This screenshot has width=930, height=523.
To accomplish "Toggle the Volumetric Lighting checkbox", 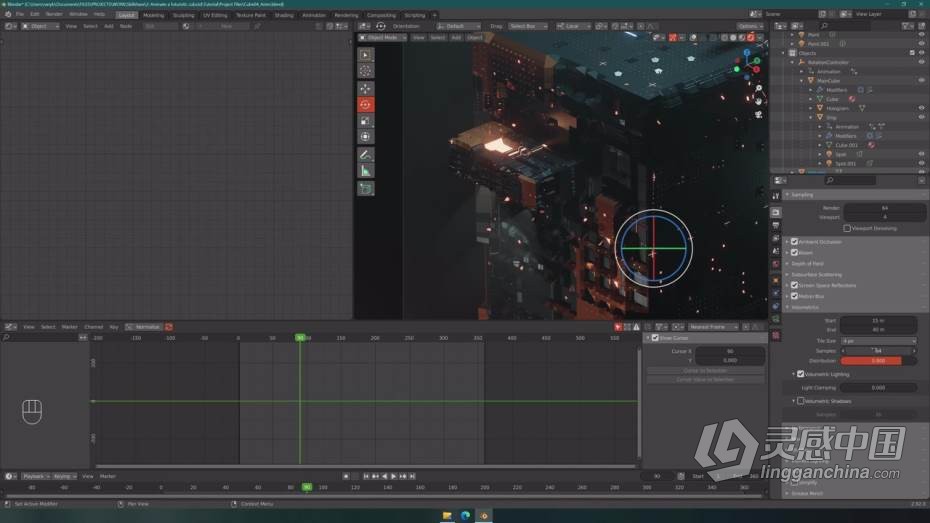I will click(x=801, y=374).
